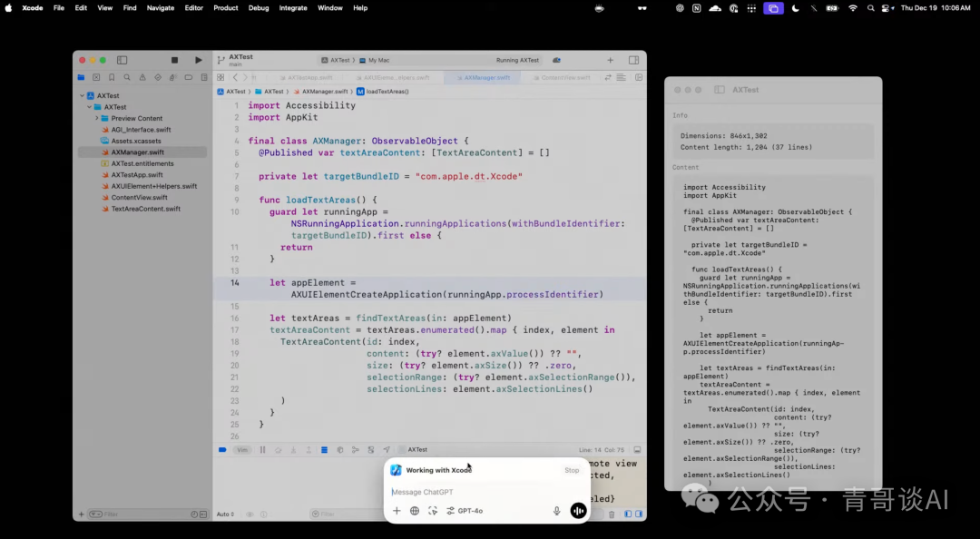Open TextAreaContent.swift in the file navigator
This screenshot has height=539, width=980.
coord(145,209)
